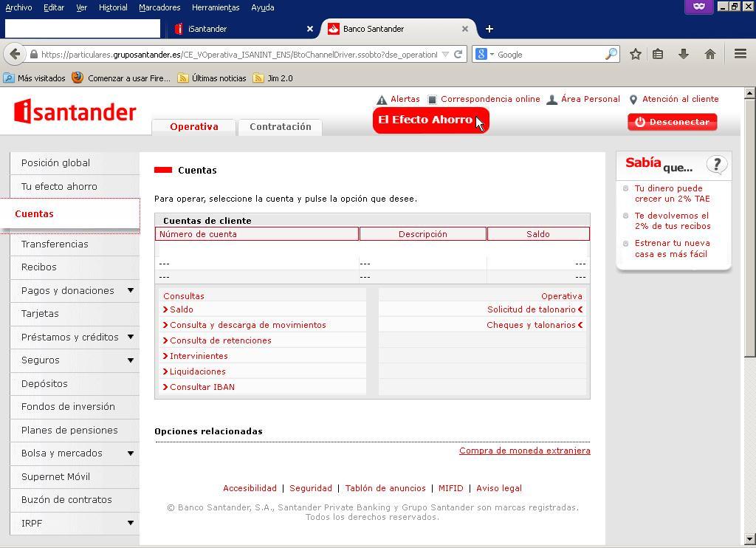Viewport: 756px width, 548px height.
Task: Click the iSantander logo
Action: click(x=75, y=112)
